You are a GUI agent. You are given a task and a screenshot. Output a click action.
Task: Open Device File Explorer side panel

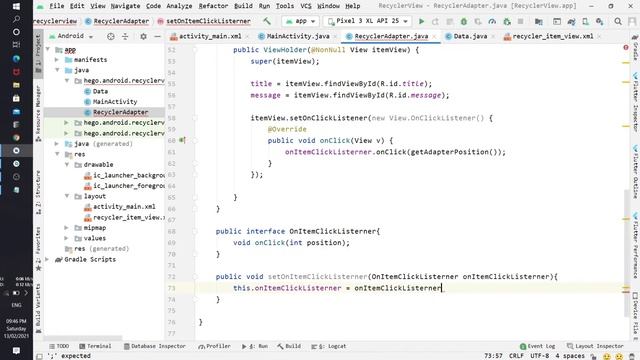pyautogui.click(x=635, y=316)
